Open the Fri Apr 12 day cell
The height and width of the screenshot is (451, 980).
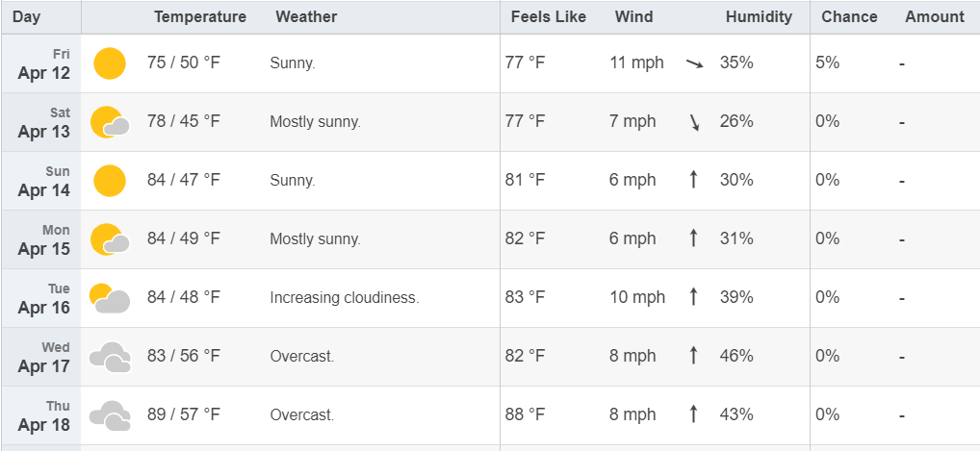click(41, 63)
